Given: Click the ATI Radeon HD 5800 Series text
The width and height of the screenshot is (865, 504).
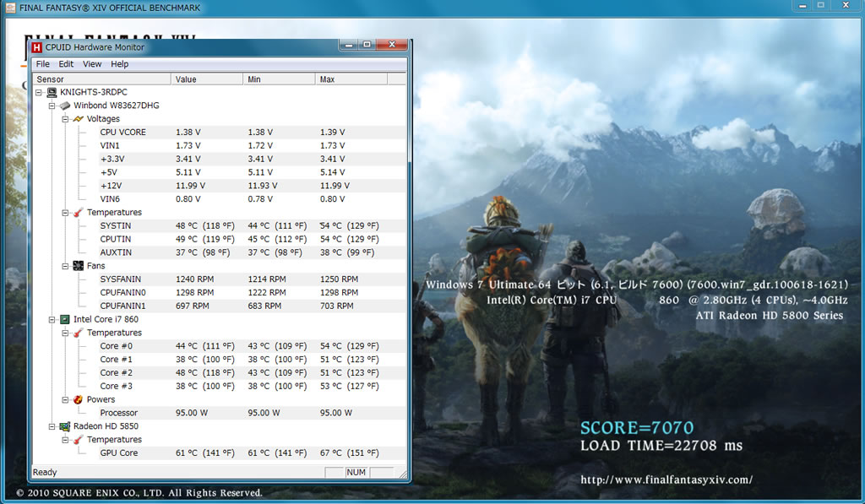Looking at the screenshot, I should (769, 316).
